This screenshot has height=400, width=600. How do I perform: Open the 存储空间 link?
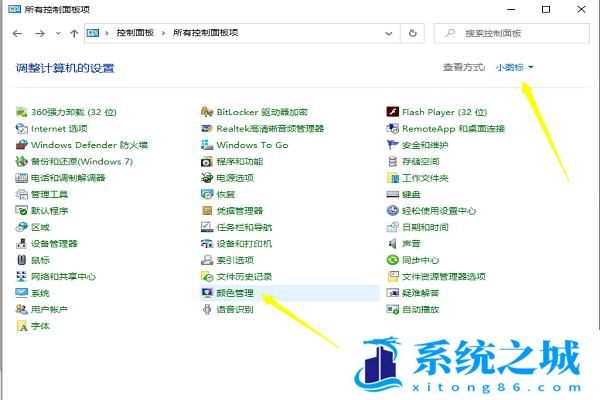point(421,162)
